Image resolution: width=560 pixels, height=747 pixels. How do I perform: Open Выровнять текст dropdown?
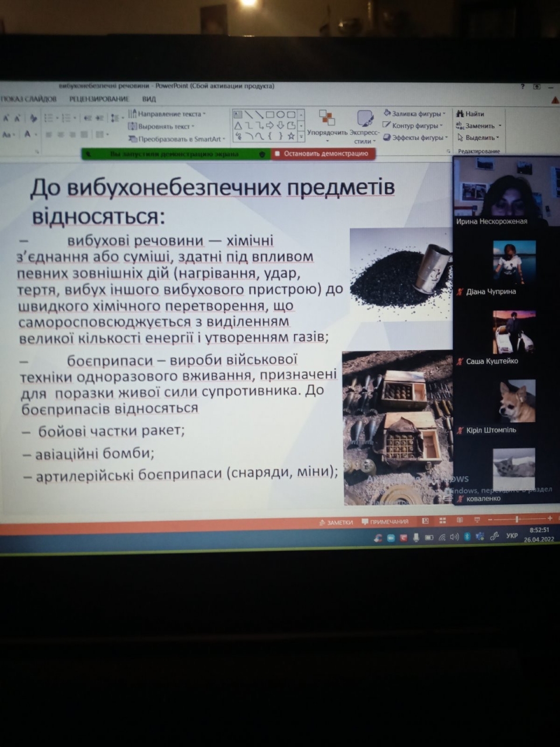pyautogui.click(x=161, y=126)
